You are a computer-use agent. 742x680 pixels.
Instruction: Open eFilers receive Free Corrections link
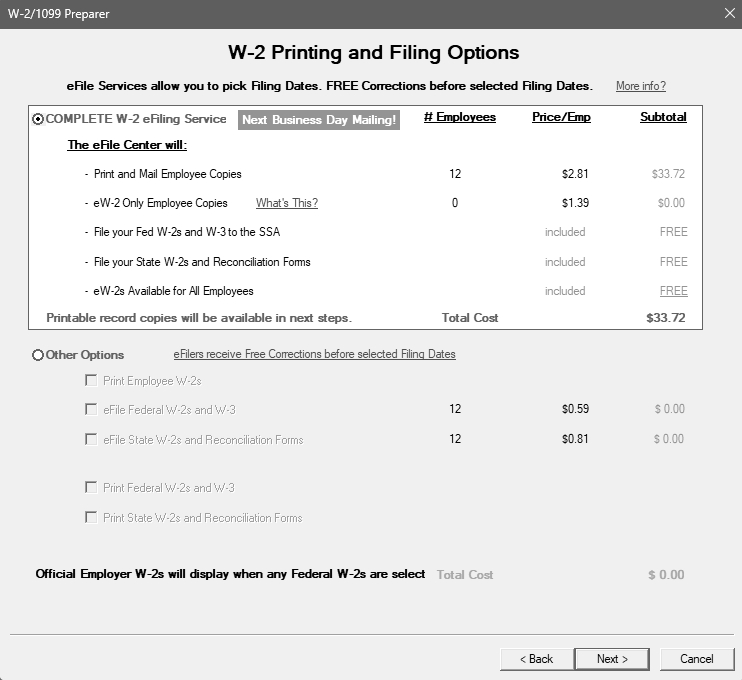pyautogui.click(x=314, y=354)
